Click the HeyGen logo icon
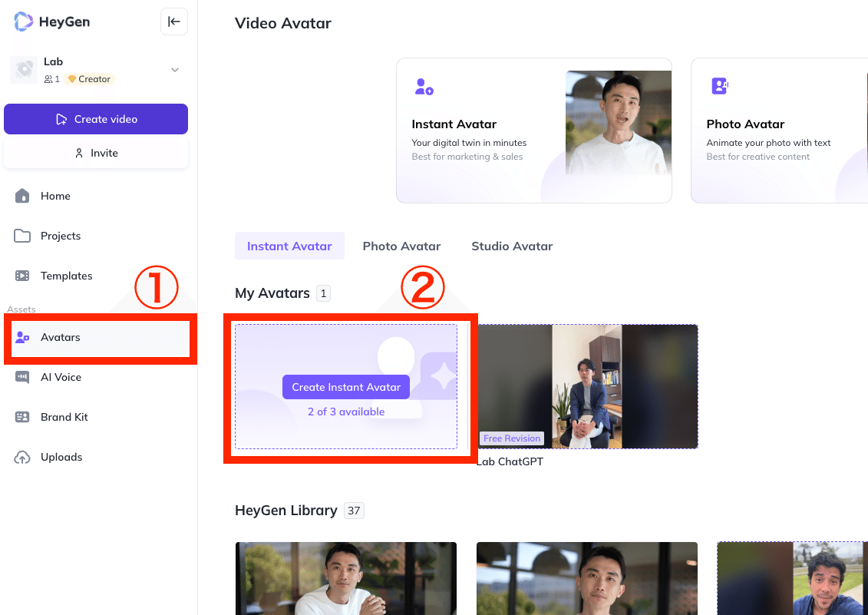Screen dimensions: 868x615 [24, 21]
